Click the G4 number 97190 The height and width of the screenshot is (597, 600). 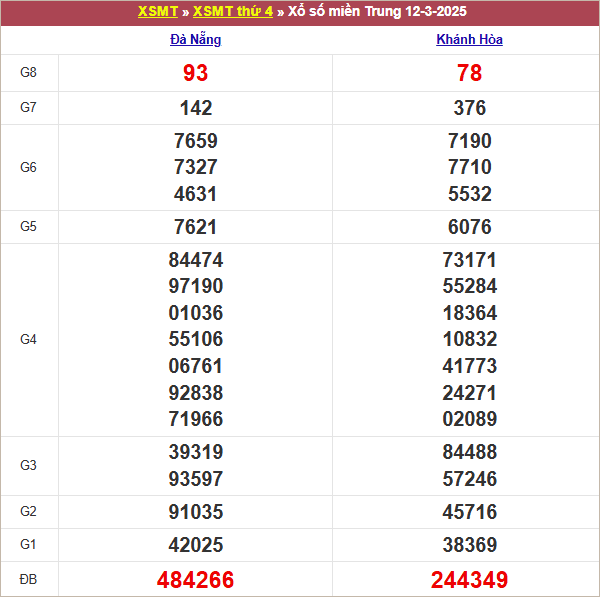196,286
